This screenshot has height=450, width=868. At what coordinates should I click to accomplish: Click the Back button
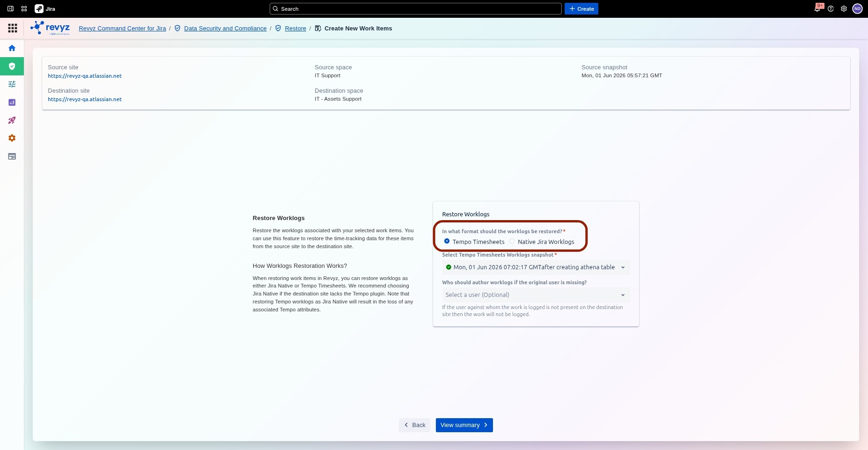tap(414, 425)
